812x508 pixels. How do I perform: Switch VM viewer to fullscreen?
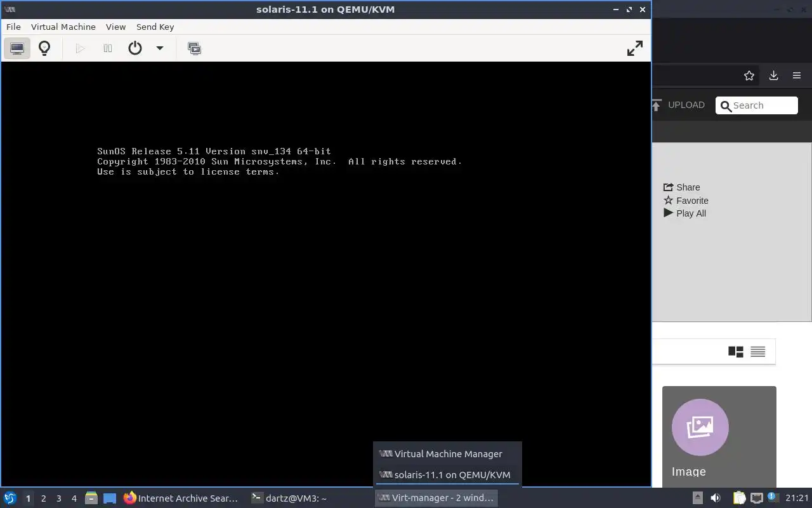pos(634,48)
